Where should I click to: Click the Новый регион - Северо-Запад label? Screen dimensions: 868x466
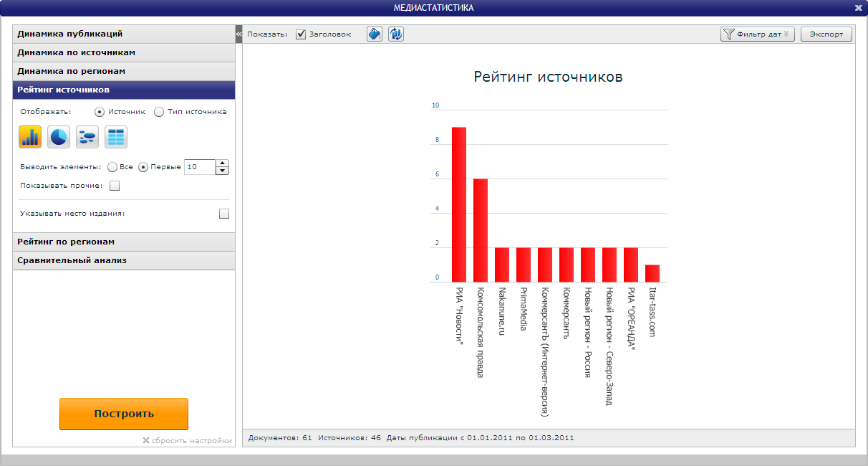[609, 346]
